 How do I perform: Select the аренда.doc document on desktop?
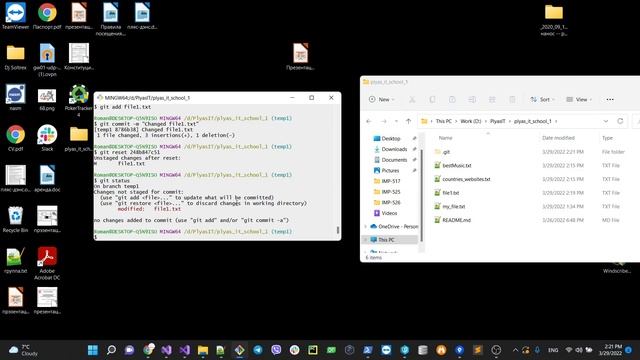pyautogui.click(x=47, y=179)
